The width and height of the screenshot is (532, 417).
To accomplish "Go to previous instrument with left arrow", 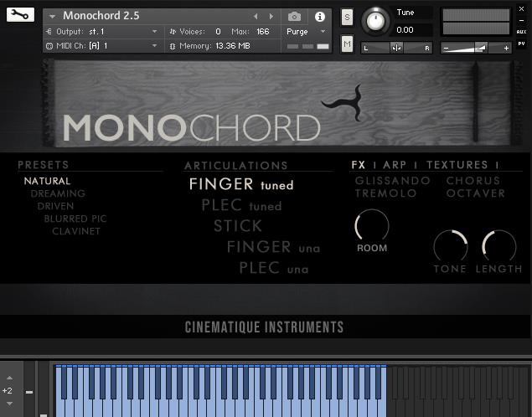I will pos(256,16).
